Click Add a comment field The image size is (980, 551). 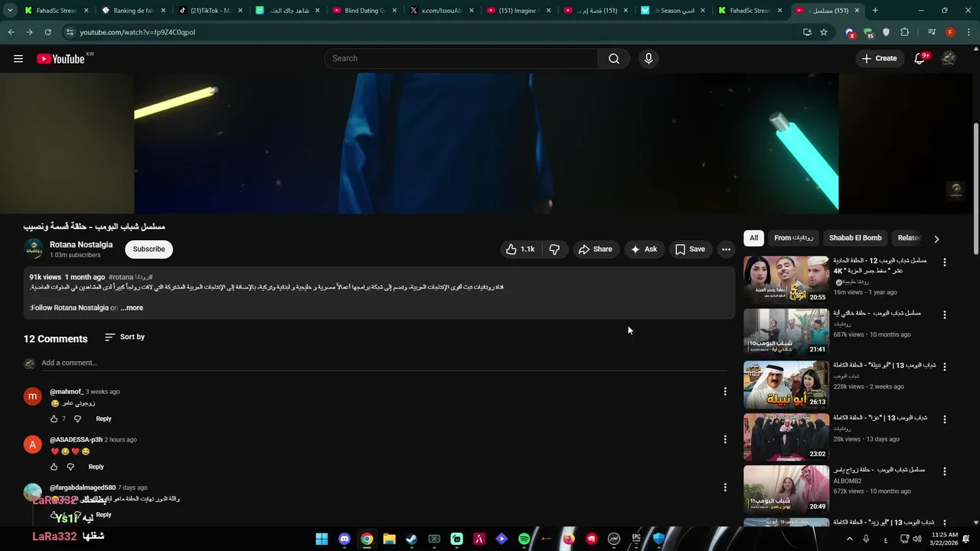pos(383,363)
